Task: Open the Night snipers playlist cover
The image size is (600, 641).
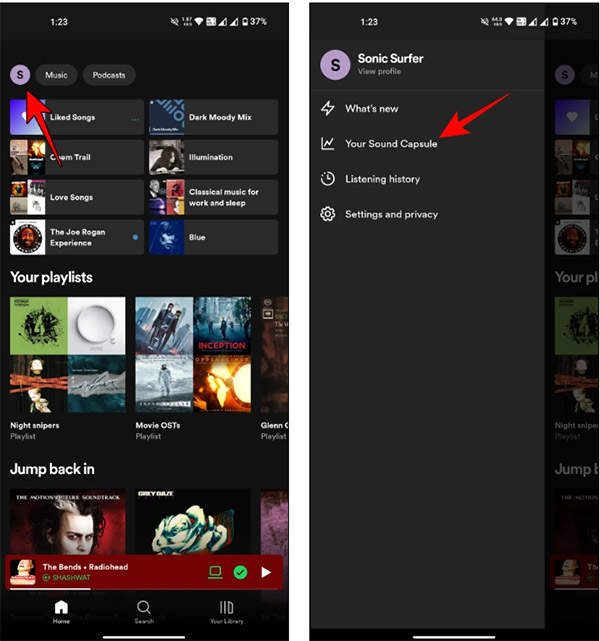Action: (x=68, y=354)
